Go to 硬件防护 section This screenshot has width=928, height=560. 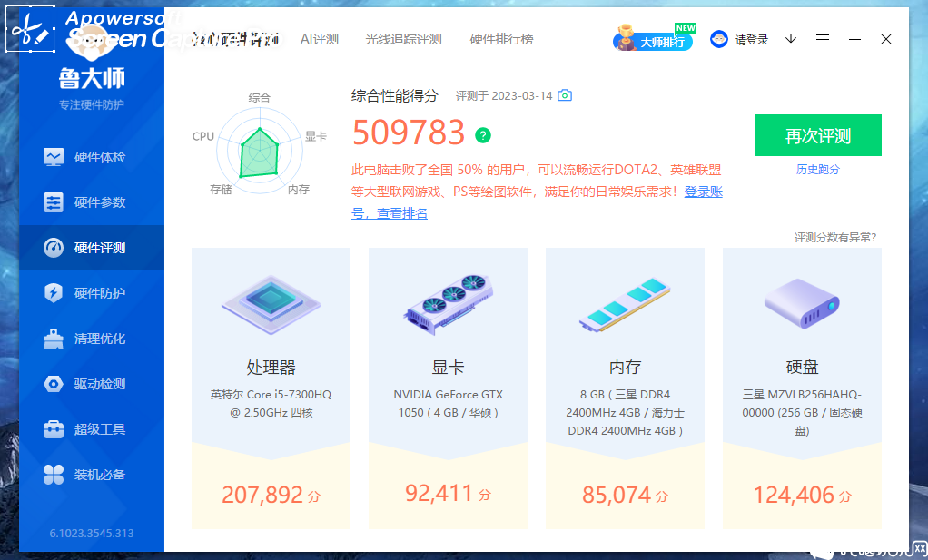pyautogui.click(x=91, y=293)
